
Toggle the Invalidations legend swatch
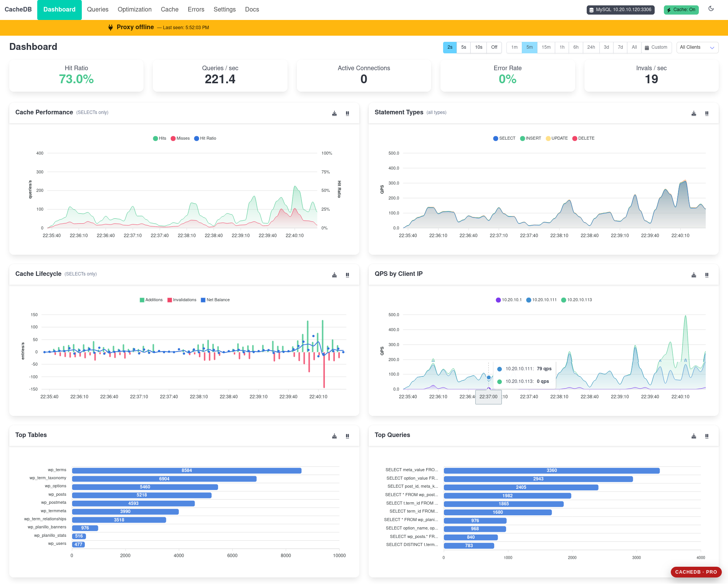click(x=170, y=300)
